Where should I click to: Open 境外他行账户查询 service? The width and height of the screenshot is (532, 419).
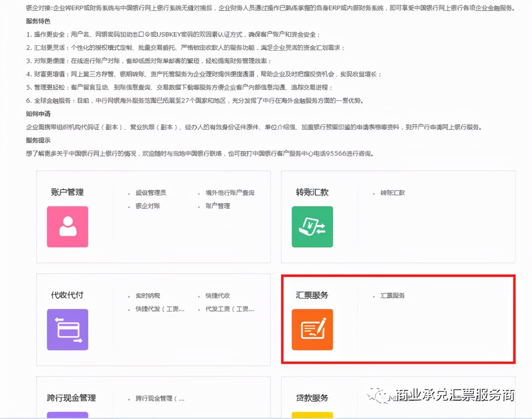pos(229,192)
